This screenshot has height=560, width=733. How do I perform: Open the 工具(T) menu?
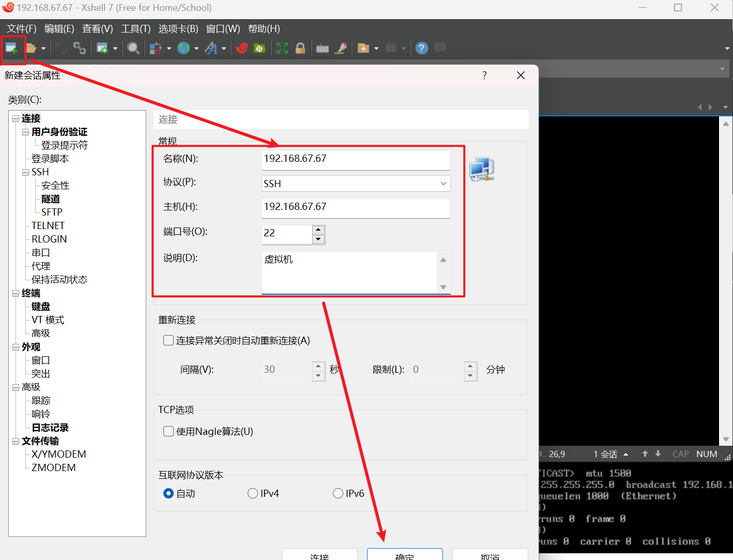(135, 28)
